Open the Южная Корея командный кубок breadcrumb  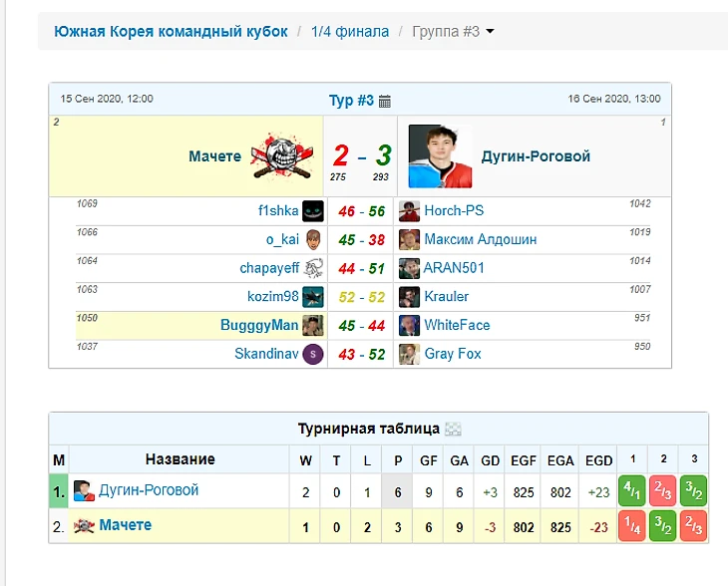click(171, 32)
